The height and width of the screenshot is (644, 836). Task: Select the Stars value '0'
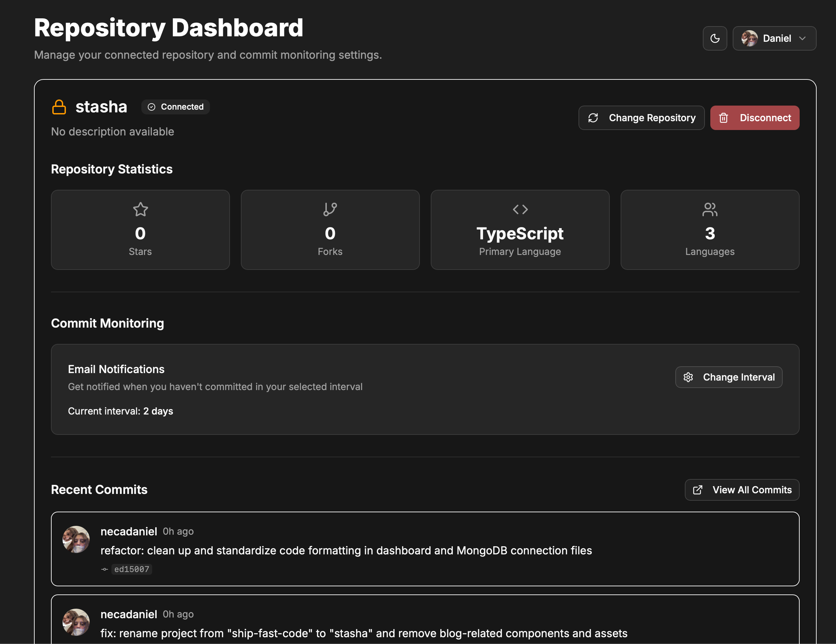(x=141, y=234)
